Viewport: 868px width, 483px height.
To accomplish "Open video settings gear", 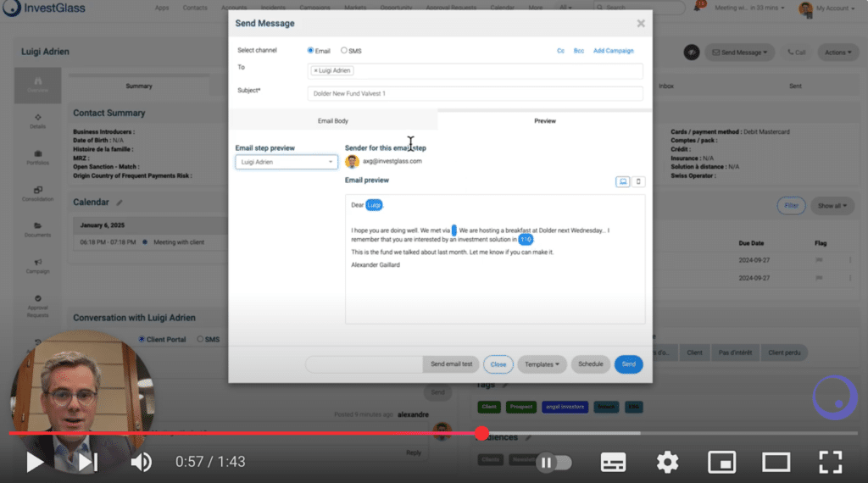I will (x=667, y=462).
